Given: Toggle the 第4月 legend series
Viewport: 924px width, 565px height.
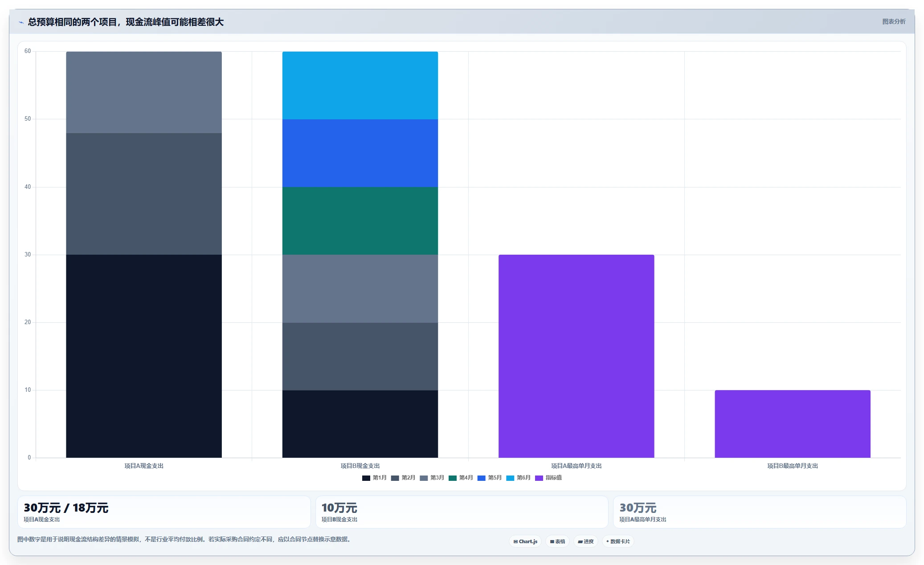Looking at the screenshot, I should [461, 478].
